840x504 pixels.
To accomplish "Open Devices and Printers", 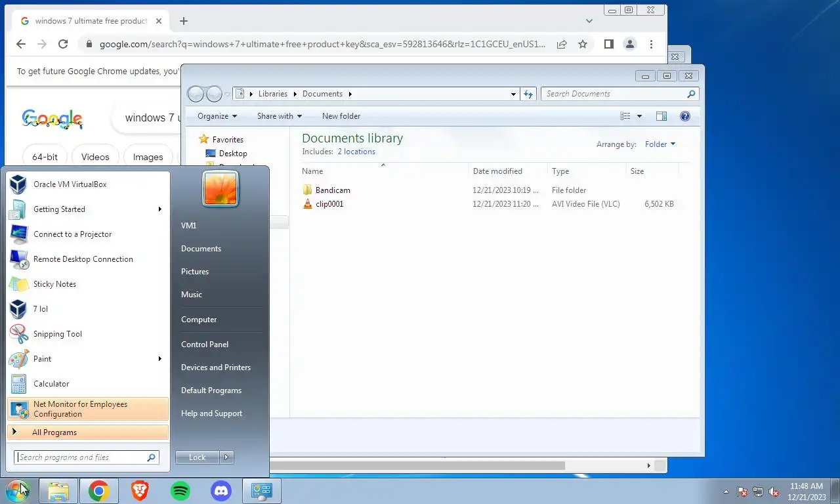I will click(216, 367).
